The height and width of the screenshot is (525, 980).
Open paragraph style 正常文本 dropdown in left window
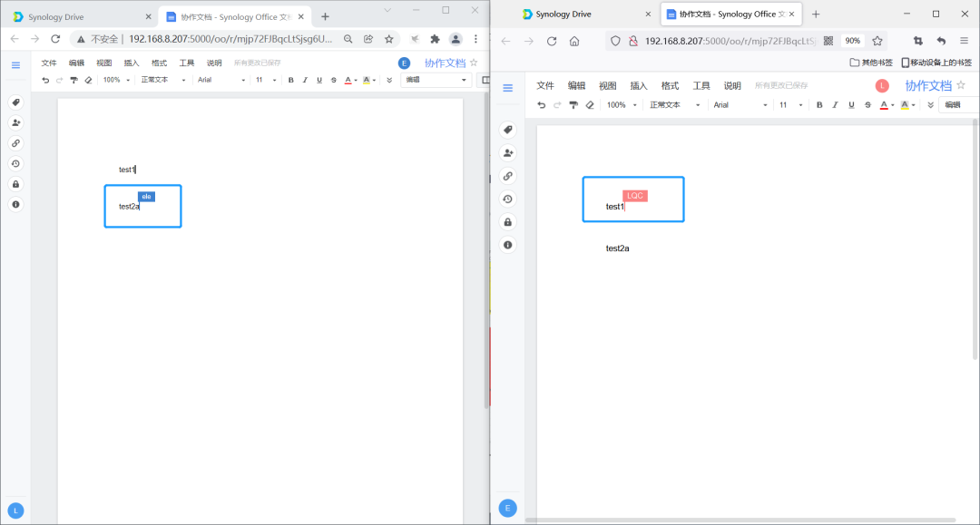click(x=163, y=80)
